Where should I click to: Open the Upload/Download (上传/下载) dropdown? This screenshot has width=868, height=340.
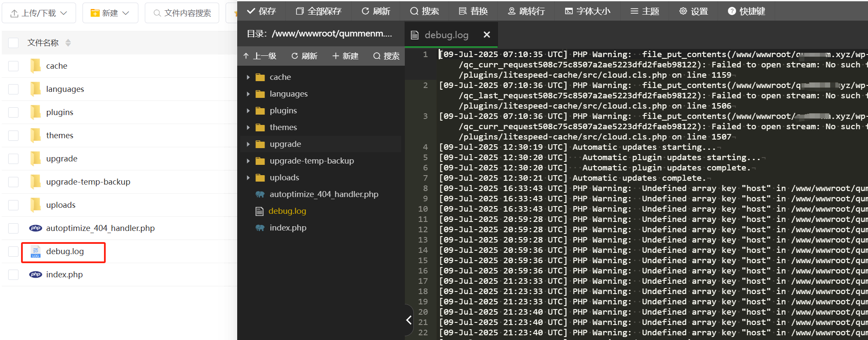(39, 13)
